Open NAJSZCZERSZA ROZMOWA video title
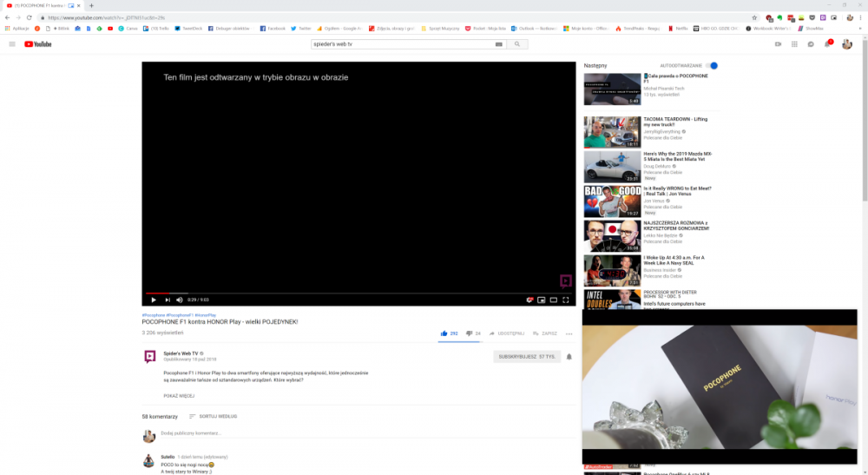The height and width of the screenshot is (475, 868). pos(676,226)
